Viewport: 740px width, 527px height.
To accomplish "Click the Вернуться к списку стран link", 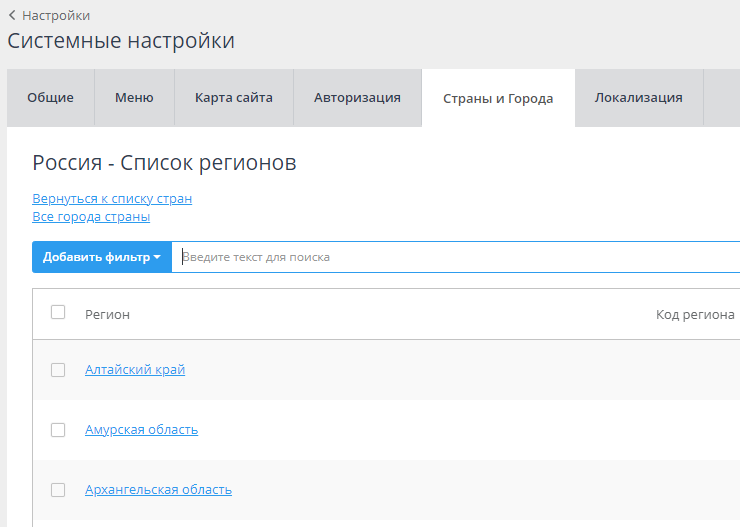I will click(x=112, y=199).
